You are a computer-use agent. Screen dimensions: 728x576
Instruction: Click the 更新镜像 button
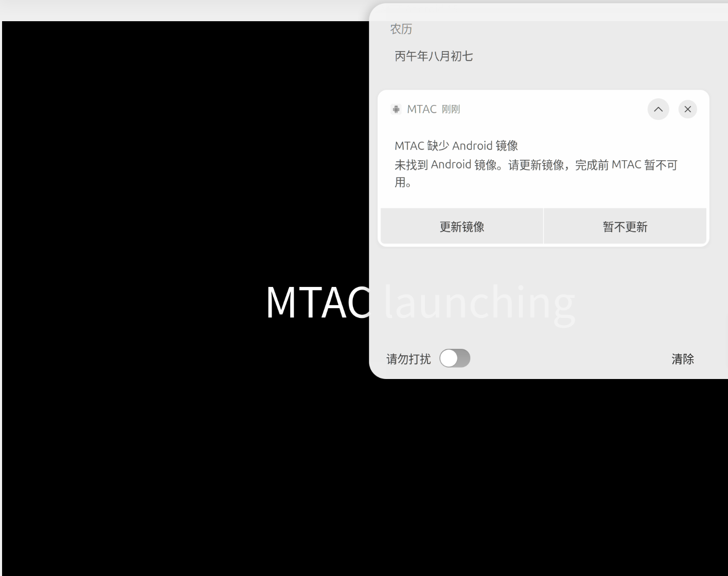click(462, 226)
